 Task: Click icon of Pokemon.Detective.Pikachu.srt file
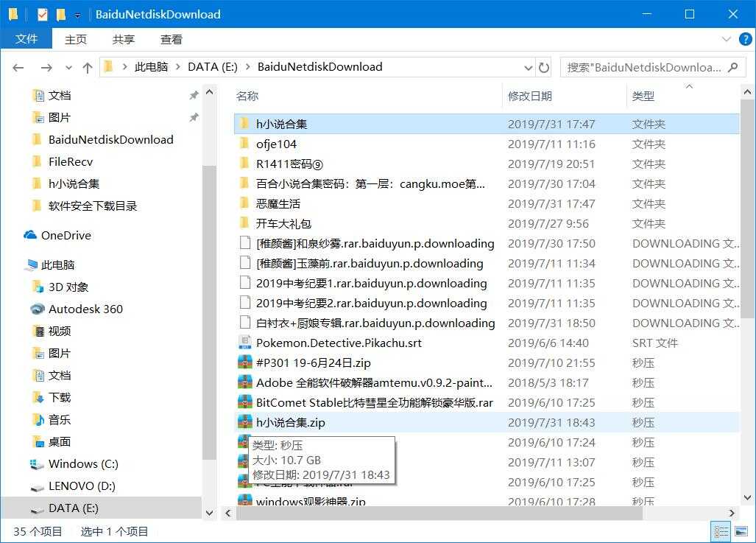tap(245, 342)
